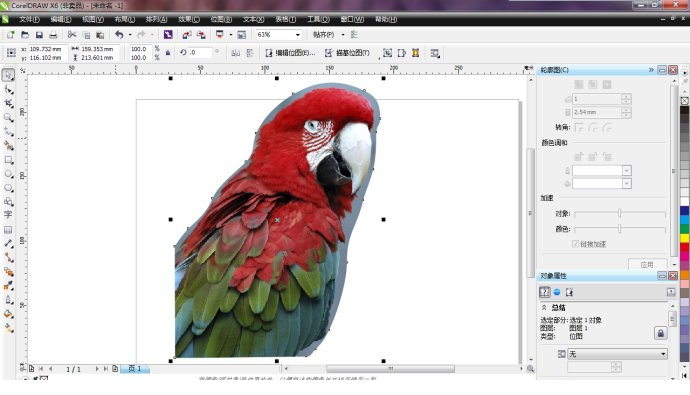Expand the 贴齐(P) snap dropdown
The height and width of the screenshot is (395, 690).
click(x=343, y=35)
